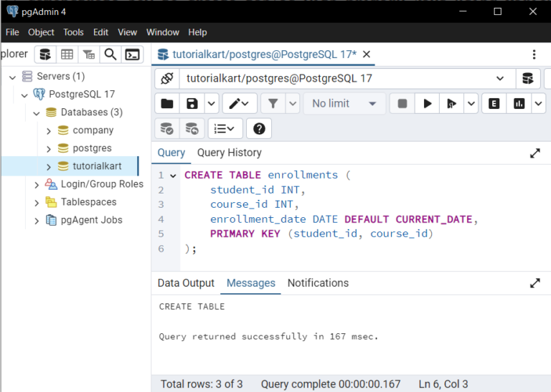Open the Macros list icon
Screen dimensions: 551x392
(x=225, y=129)
